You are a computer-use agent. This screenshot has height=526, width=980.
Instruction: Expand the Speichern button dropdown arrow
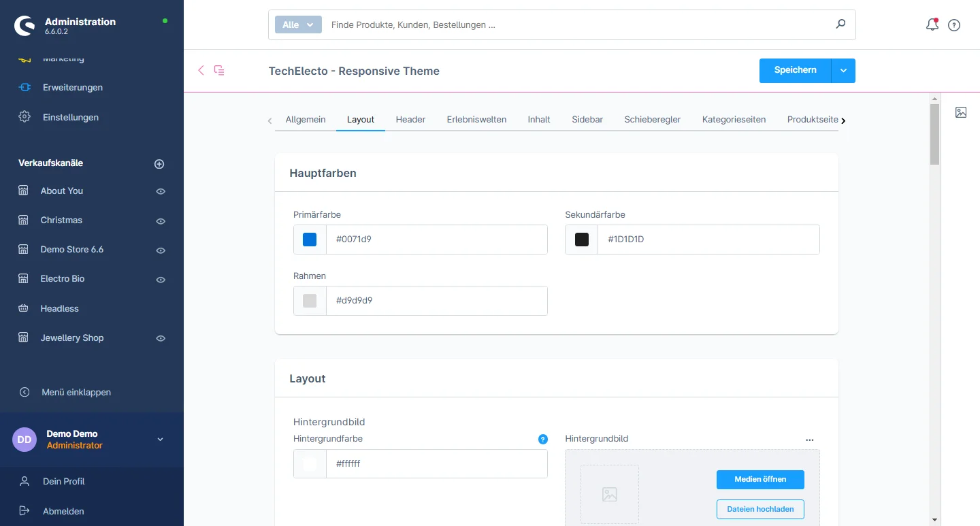click(x=843, y=71)
